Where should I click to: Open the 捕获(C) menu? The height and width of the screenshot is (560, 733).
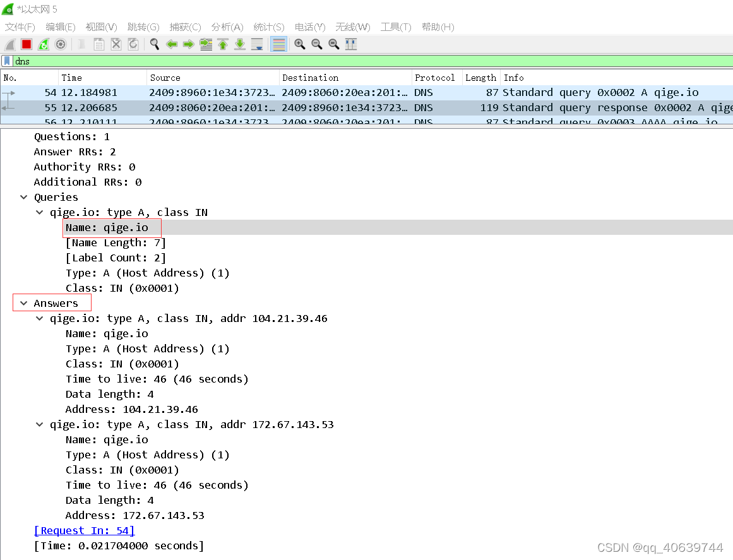tap(185, 27)
